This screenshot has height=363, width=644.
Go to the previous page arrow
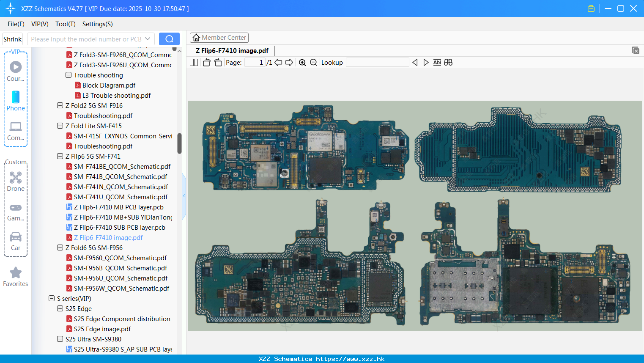click(278, 62)
